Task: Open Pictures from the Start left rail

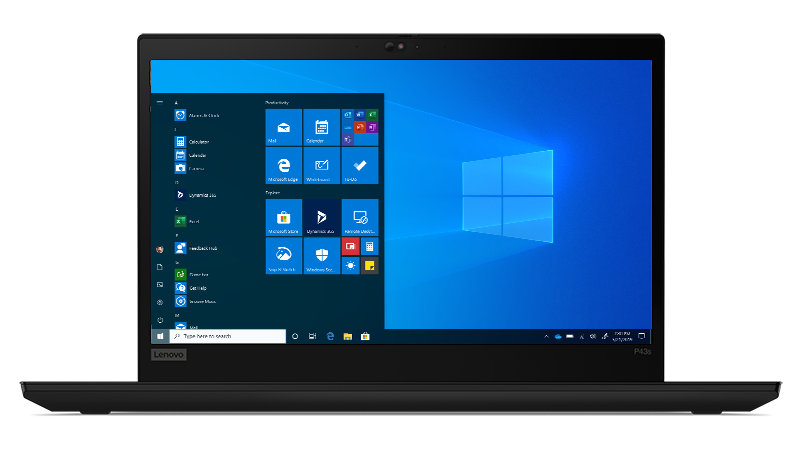Action: (x=160, y=285)
